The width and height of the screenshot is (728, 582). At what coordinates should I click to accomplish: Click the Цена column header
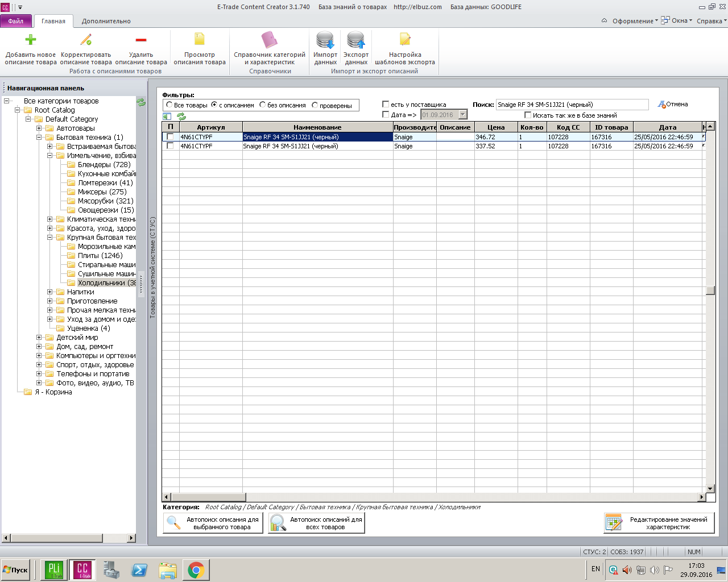click(x=496, y=127)
